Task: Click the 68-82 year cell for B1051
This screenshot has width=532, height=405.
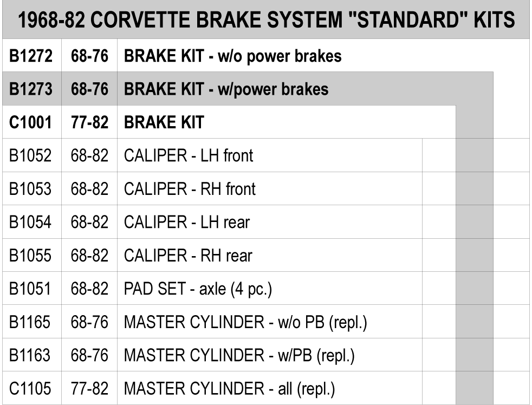Action: (x=89, y=289)
